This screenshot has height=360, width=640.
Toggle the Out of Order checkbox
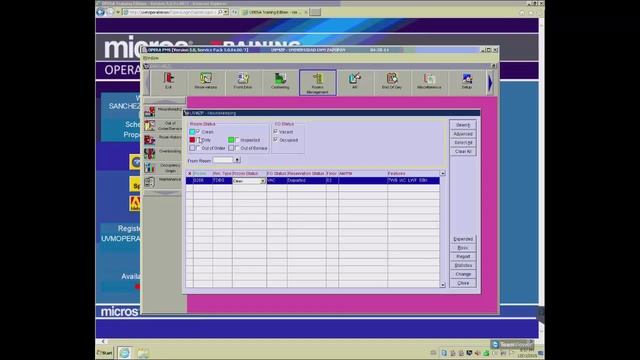point(198,148)
